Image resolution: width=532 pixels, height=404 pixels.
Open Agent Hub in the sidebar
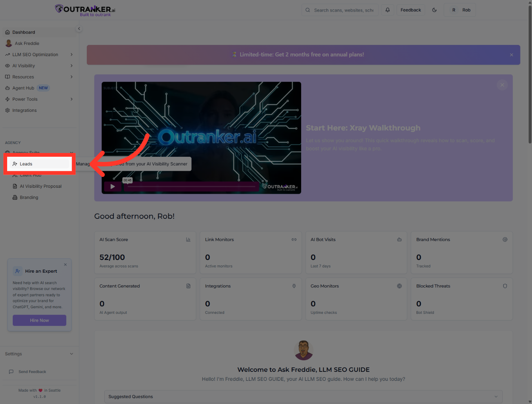click(x=39, y=88)
